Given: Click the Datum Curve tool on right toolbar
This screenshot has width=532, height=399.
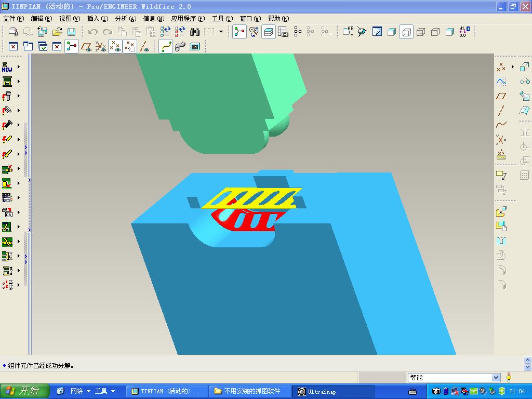Looking at the screenshot, I should tap(501, 125).
